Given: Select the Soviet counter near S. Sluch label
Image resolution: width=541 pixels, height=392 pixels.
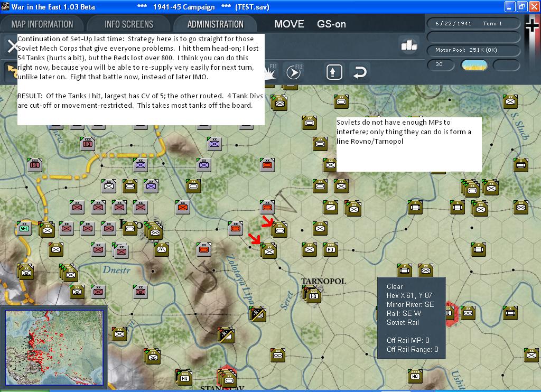Looking at the screenshot, I should (510, 101).
